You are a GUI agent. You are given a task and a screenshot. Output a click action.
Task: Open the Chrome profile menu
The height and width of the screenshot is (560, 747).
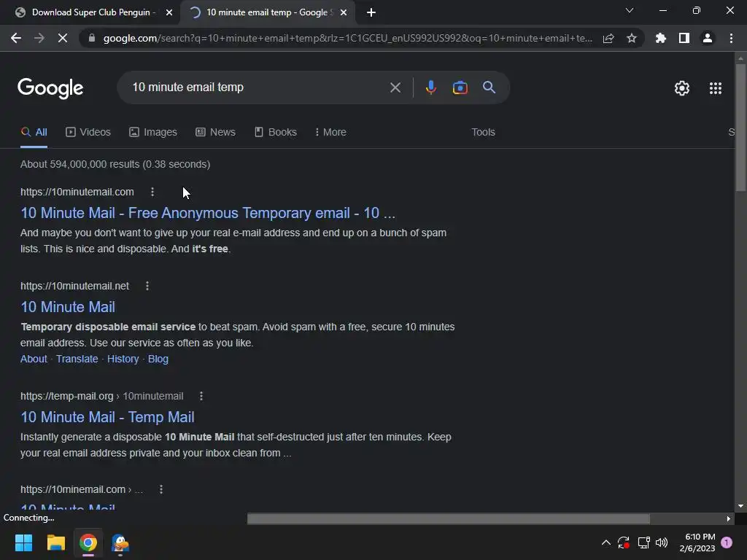pos(708,38)
